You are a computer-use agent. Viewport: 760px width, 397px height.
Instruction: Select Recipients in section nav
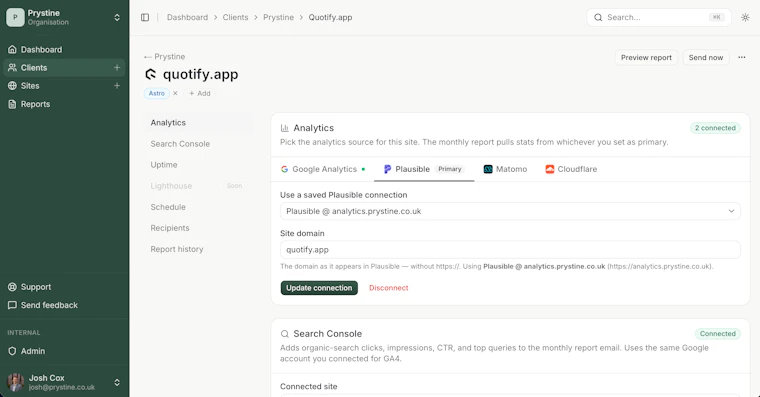pyautogui.click(x=199, y=228)
